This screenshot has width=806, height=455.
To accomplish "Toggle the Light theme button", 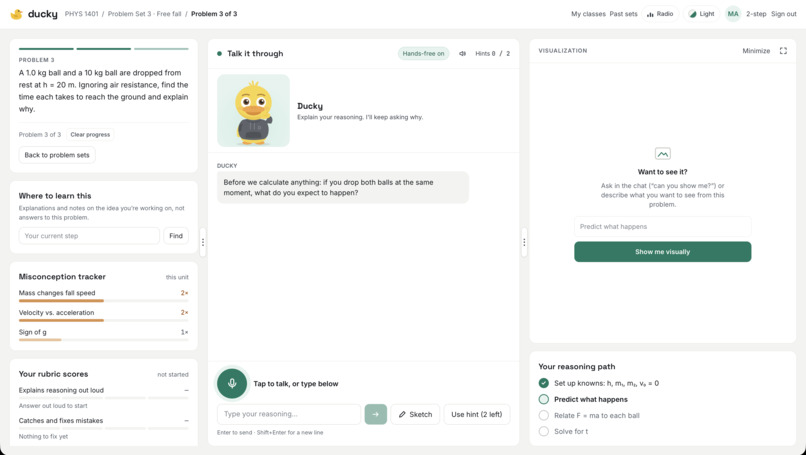I will [x=702, y=14].
